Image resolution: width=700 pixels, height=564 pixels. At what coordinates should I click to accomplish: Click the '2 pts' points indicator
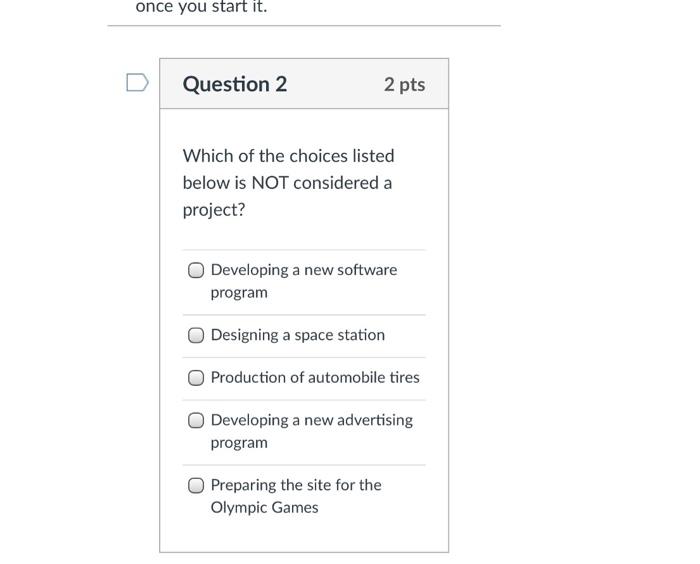(x=404, y=84)
